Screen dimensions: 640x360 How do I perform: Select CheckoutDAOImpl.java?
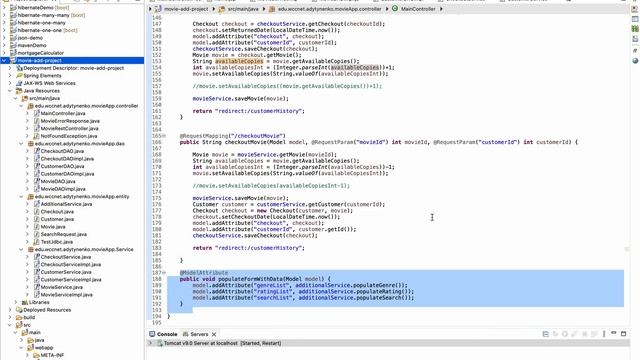coord(67,159)
